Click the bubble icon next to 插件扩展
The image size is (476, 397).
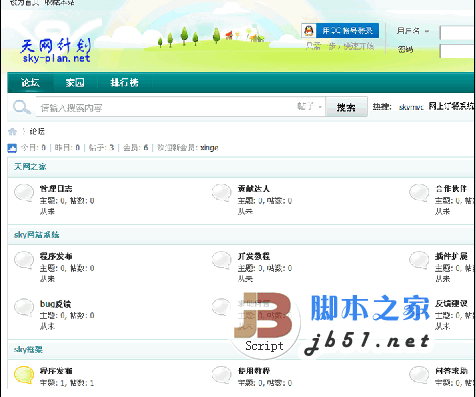coord(419,260)
